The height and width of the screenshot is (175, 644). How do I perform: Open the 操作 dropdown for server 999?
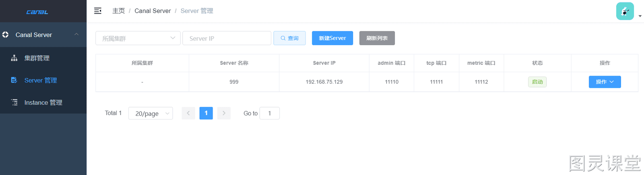tap(605, 82)
